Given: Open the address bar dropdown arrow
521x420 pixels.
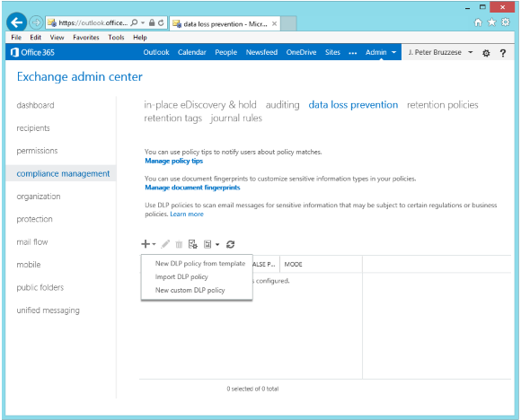Looking at the screenshot, I should pyautogui.click(x=143, y=22).
